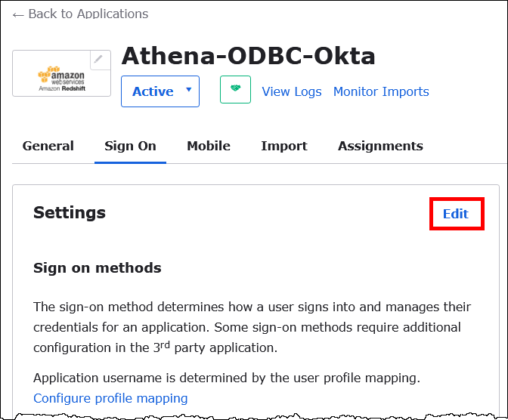Click Edit in the Settings section

click(x=455, y=214)
